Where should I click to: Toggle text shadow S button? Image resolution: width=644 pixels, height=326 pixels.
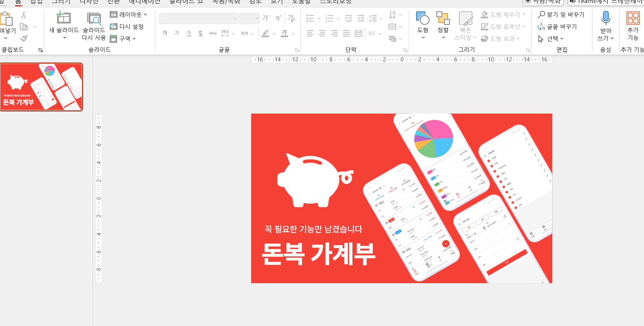pyautogui.click(x=200, y=33)
